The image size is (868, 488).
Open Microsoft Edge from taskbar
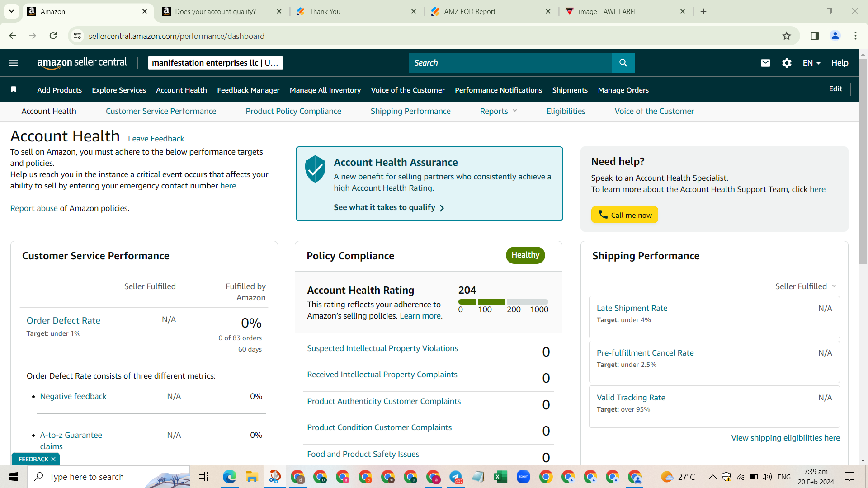(230, 477)
